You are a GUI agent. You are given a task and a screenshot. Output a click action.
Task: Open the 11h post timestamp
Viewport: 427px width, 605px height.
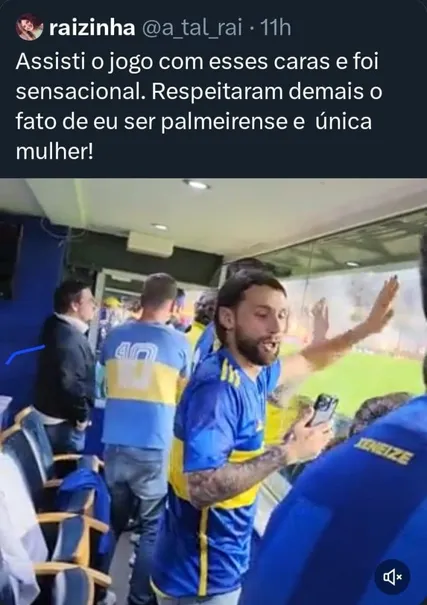(275, 27)
